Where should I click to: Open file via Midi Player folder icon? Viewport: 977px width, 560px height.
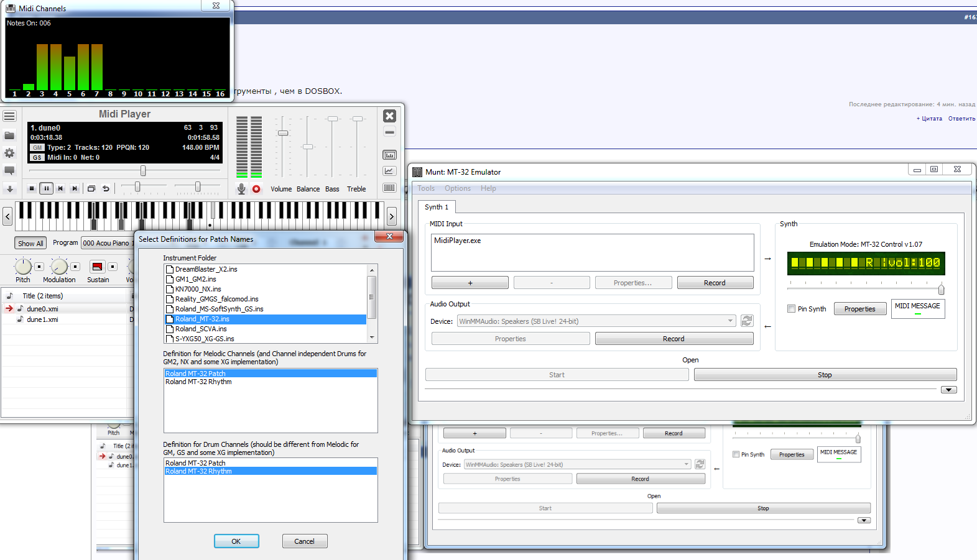(x=9, y=135)
